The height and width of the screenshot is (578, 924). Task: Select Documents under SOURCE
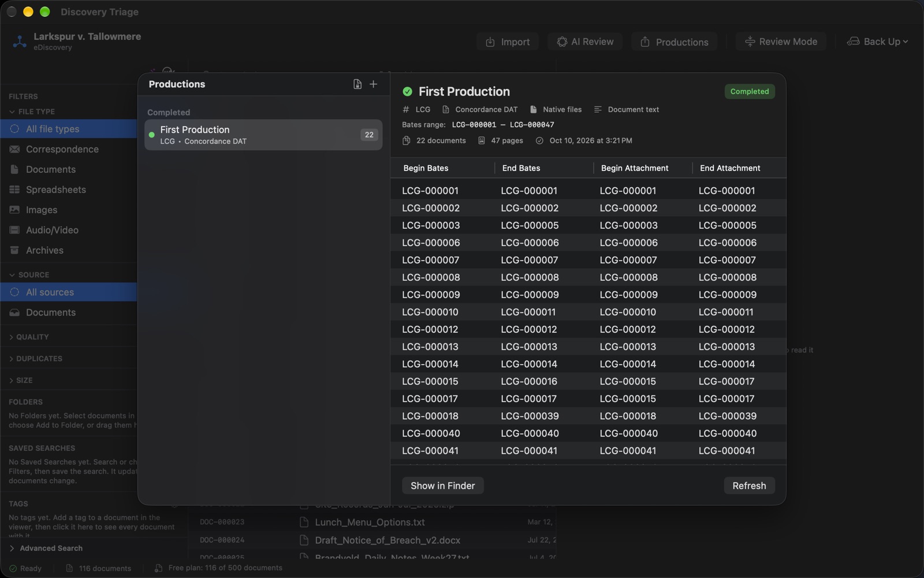click(69, 312)
